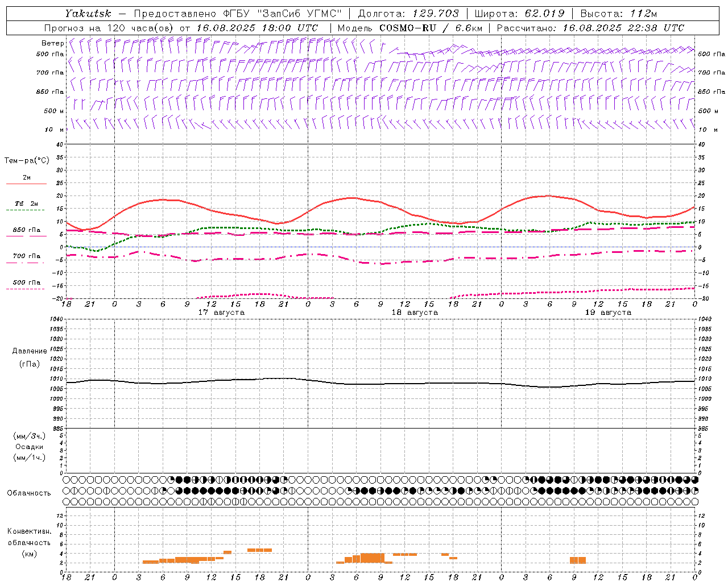Screen dimensions: 728x582
Task: Click the Осадки precipitation label
Action: pyautogui.click(x=30, y=447)
